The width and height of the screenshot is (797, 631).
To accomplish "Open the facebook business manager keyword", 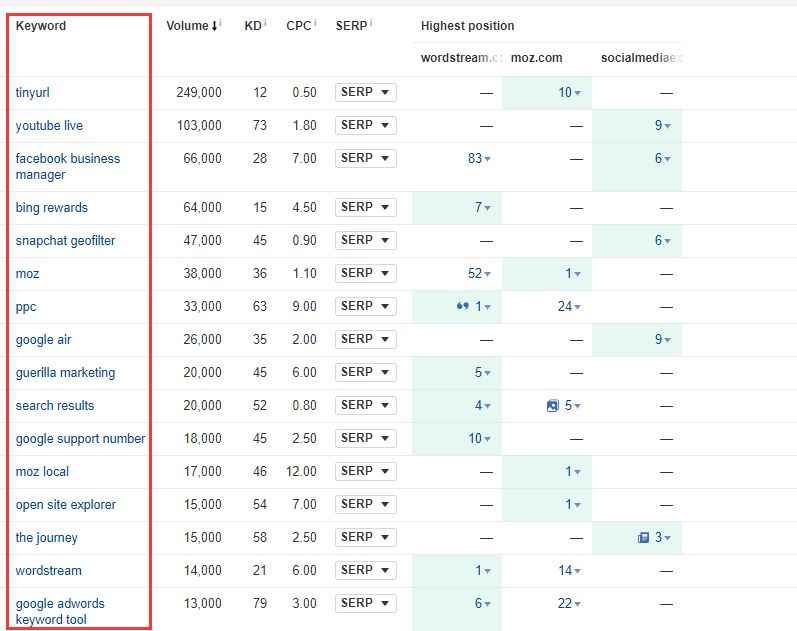I will click(x=68, y=166).
